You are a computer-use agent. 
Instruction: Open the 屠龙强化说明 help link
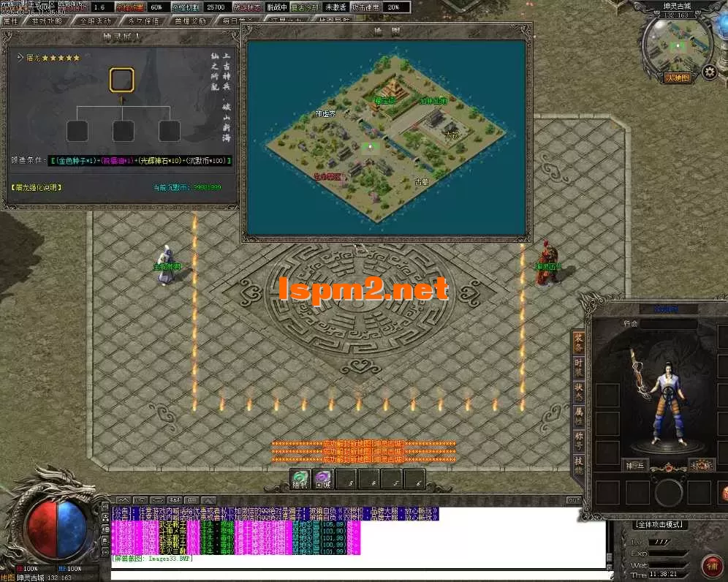coord(37,188)
